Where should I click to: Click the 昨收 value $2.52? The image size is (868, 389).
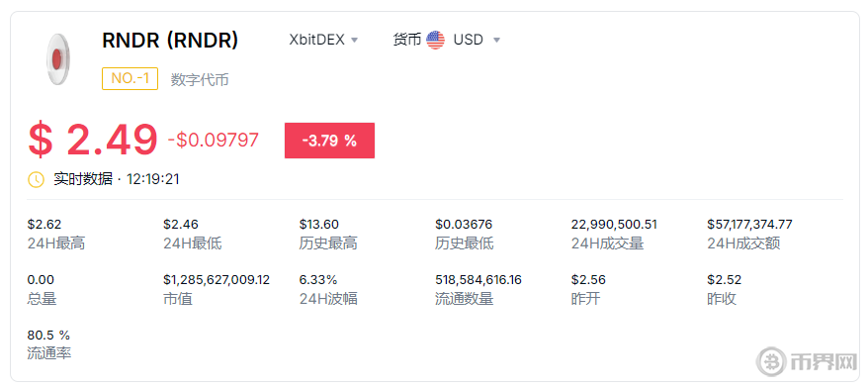tap(724, 280)
